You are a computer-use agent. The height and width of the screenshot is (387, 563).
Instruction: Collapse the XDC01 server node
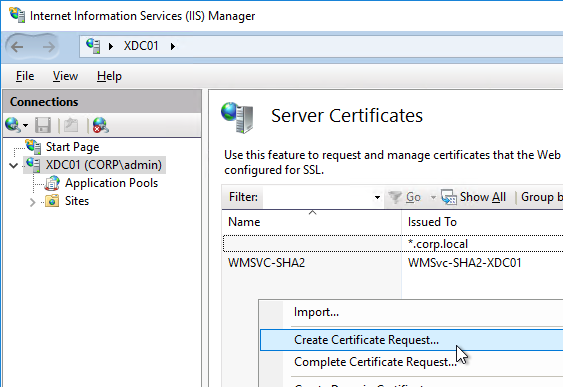click(14, 165)
